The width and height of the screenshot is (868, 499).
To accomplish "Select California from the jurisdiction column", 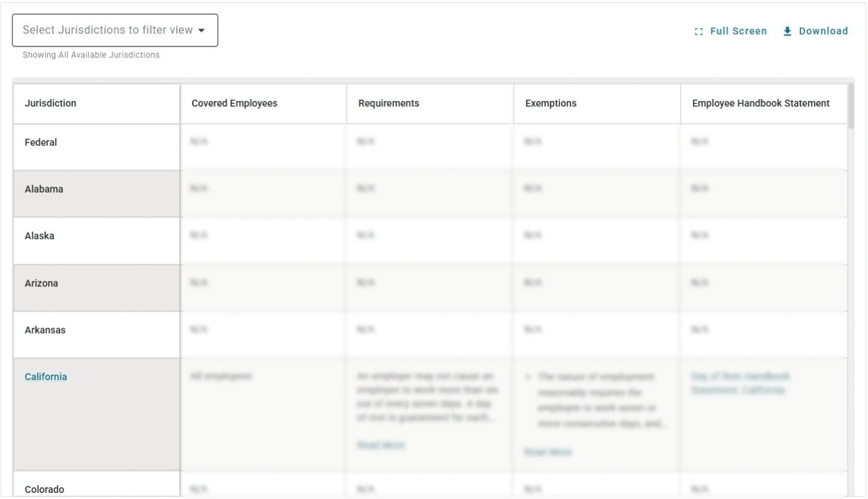I will pyautogui.click(x=45, y=376).
